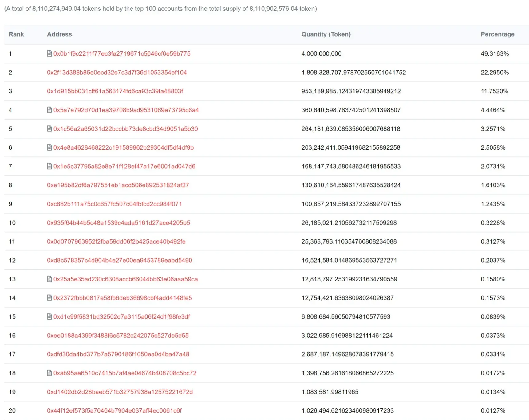This screenshot has height=420, width=529.
Task: Click the 0.3228% percentage cell
Action: pyautogui.click(x=493, y=223)
